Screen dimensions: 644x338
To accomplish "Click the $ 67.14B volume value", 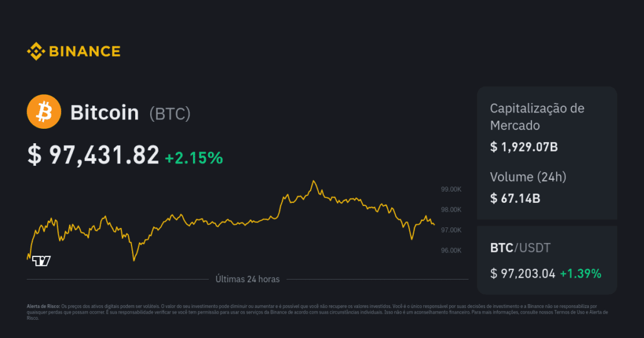I will click(x=515, y=199).
